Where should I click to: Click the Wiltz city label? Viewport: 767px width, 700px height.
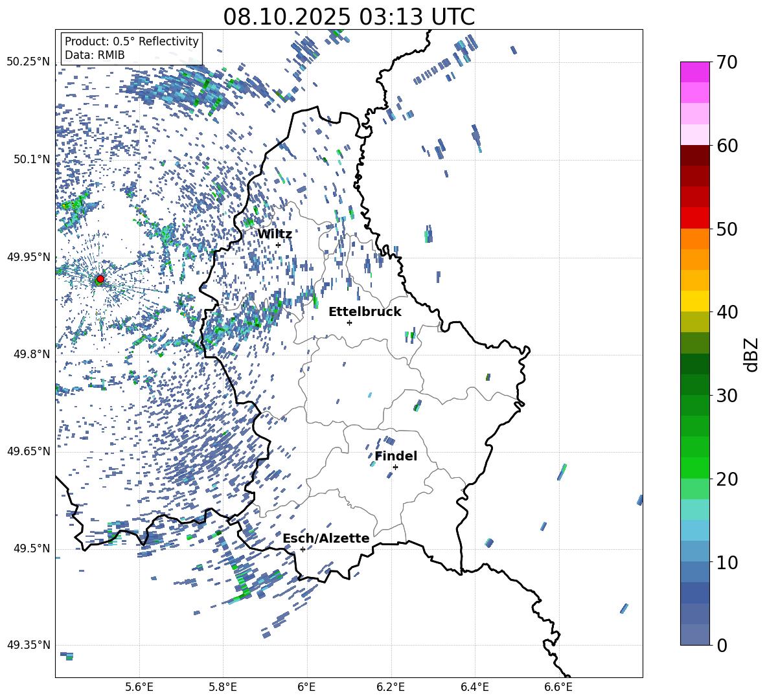275,234
